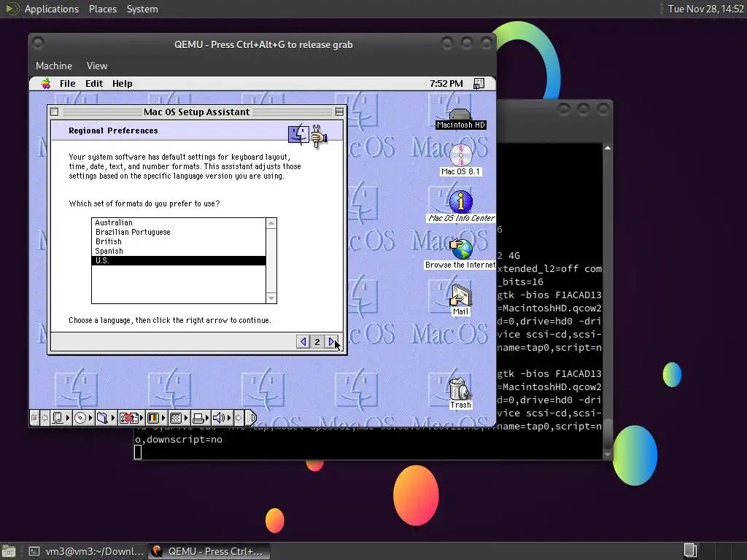This screenshot has width=747, height=560.
Task: Click the Control Strip right scroll arrow
Action: pos(239,418)
